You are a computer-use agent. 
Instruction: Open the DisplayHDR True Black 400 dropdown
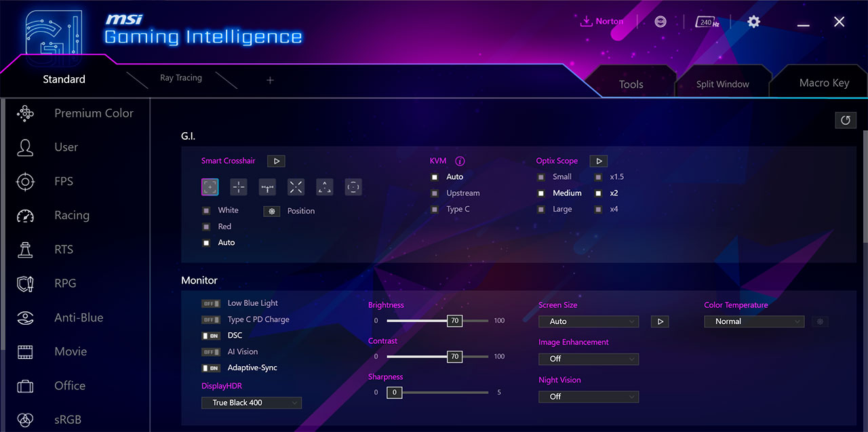pyautogui.click(x=252, y=403)
